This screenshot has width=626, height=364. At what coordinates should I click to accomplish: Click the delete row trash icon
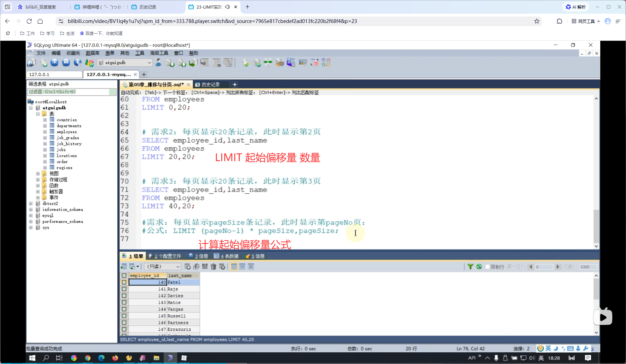(x=213, y=267)
